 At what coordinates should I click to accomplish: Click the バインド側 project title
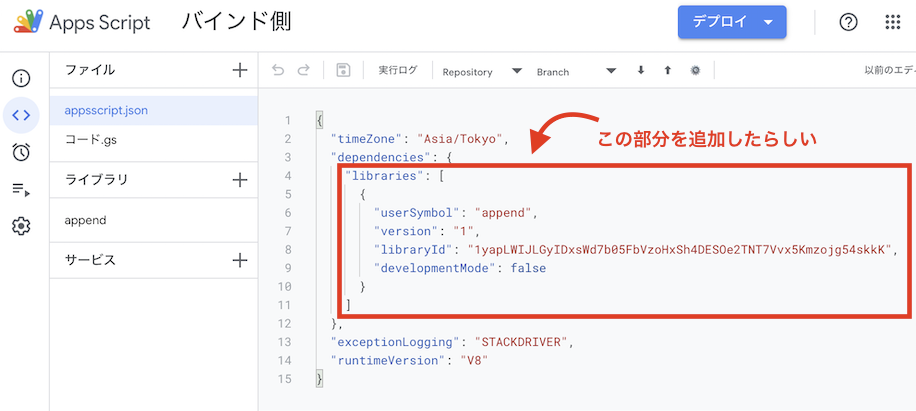point(236,22)
